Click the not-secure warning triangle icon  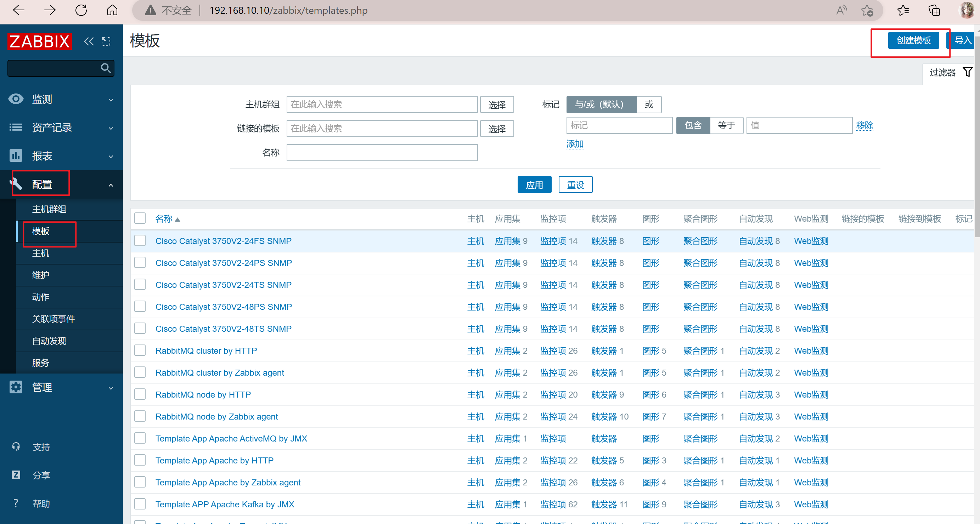[x=151, y=10]
